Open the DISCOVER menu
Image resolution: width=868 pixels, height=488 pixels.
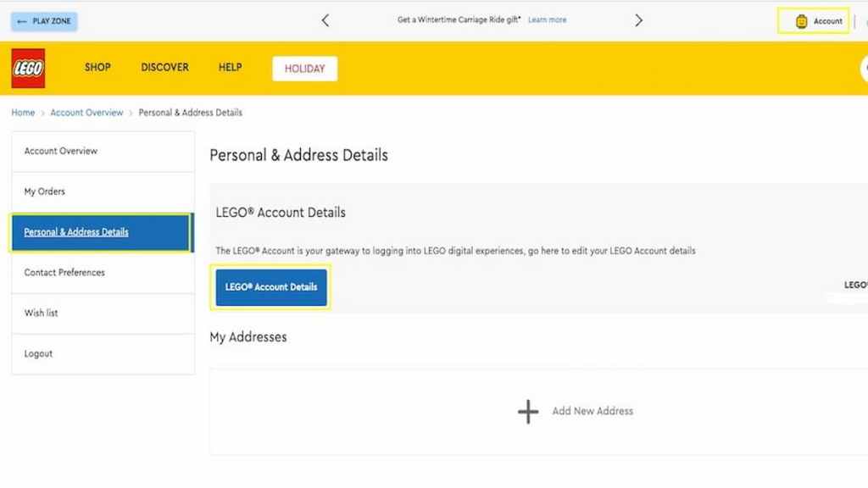(x=164, y=68)
